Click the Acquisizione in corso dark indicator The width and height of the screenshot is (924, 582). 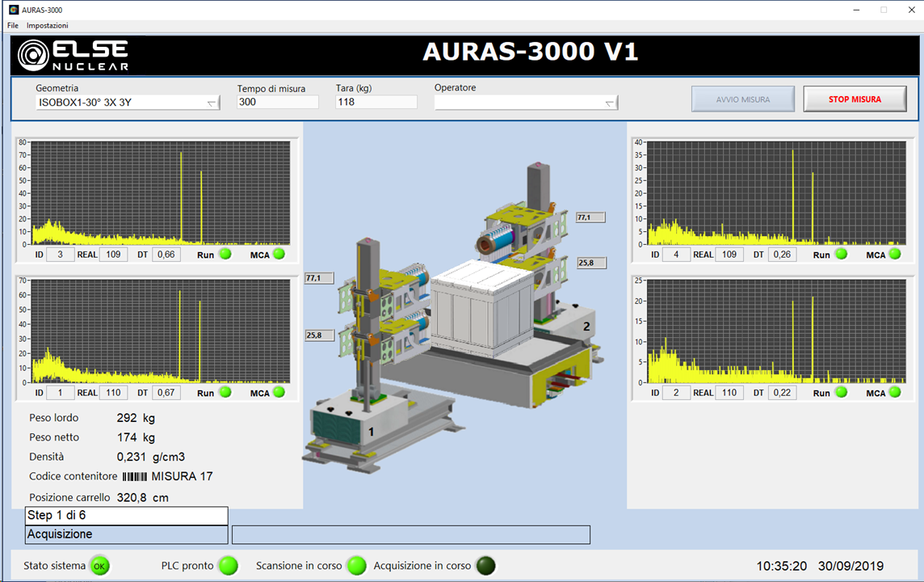coord(485,566)
